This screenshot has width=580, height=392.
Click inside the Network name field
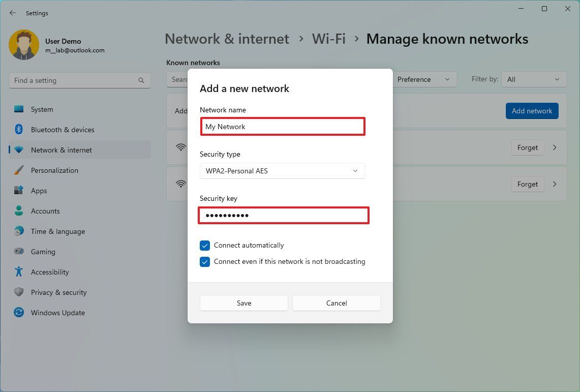click(283, 127)
